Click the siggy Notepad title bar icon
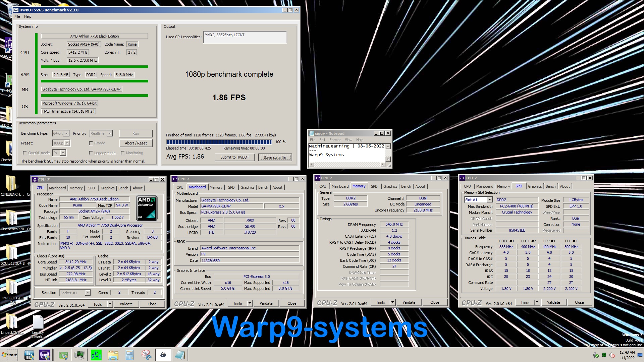Screen dimensions: 644x362 pyautogui.click(x=312, y=133)
